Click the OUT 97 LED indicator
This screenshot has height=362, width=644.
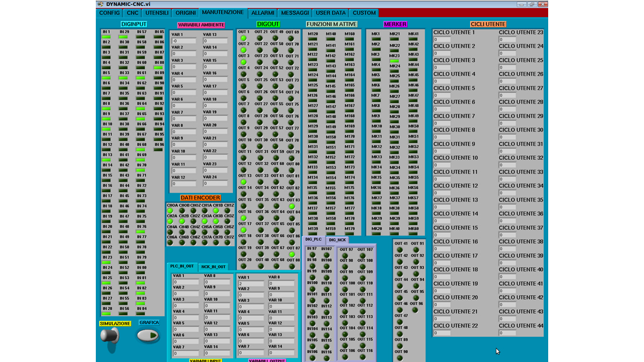click(345, 255)
